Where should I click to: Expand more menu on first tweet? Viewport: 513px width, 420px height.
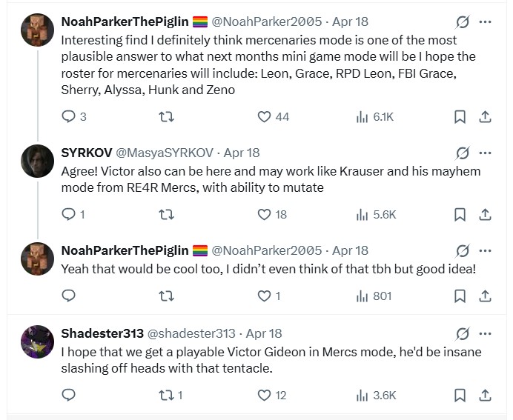point(486,21)
